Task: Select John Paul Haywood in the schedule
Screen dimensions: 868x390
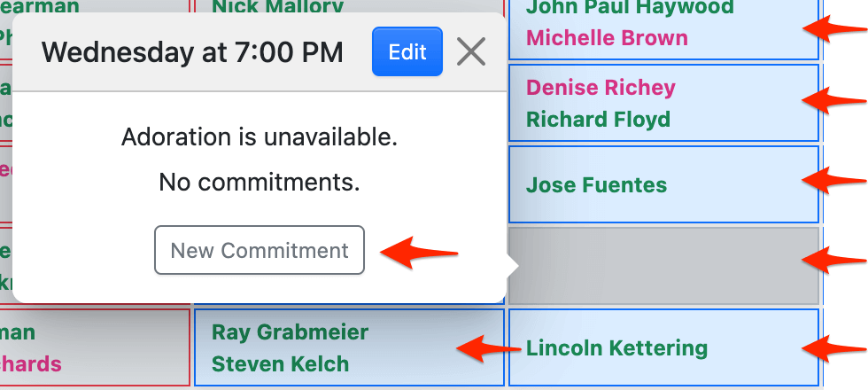Action: click(630, 8)
